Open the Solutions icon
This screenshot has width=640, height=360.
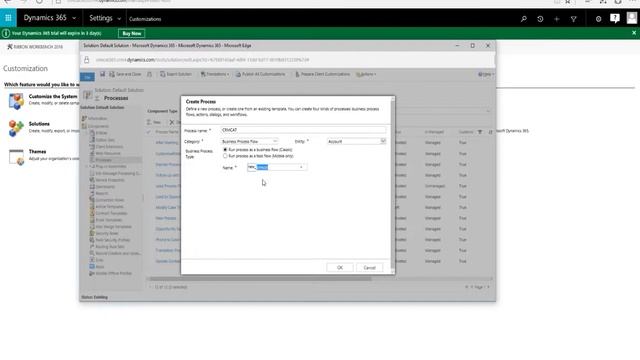pos(16,128)
